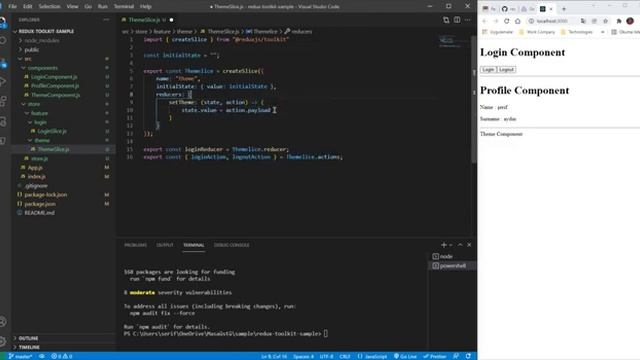Maximize the terminal panel with caret icon
Viewport: 640px width, 360px height.
click(460, 245)
